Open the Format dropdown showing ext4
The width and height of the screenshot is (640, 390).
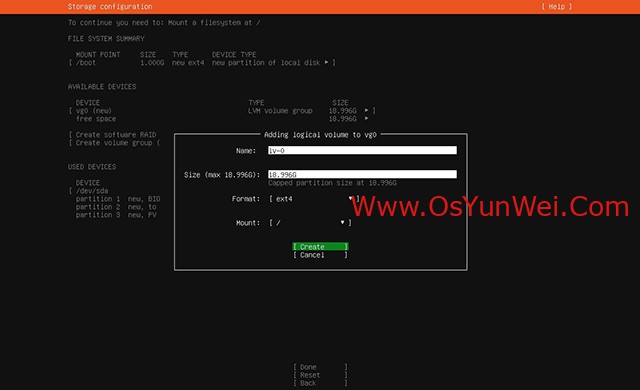coord(314,199)
